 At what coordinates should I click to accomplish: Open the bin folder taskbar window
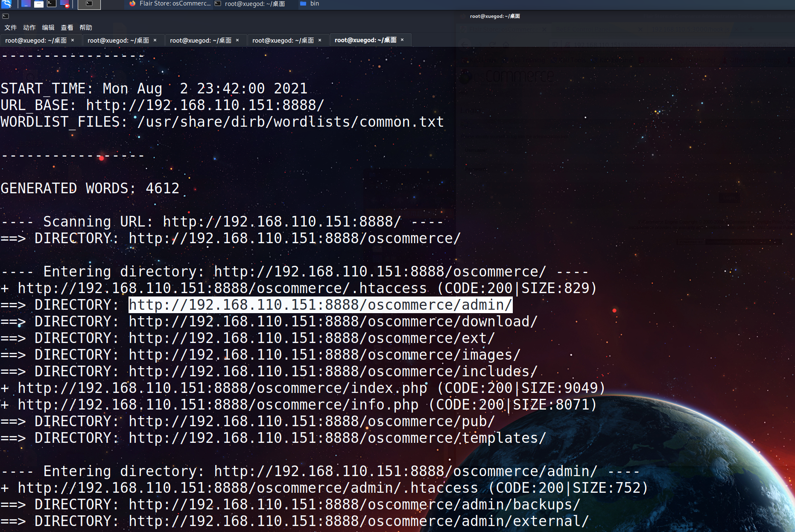pos(310,4)
